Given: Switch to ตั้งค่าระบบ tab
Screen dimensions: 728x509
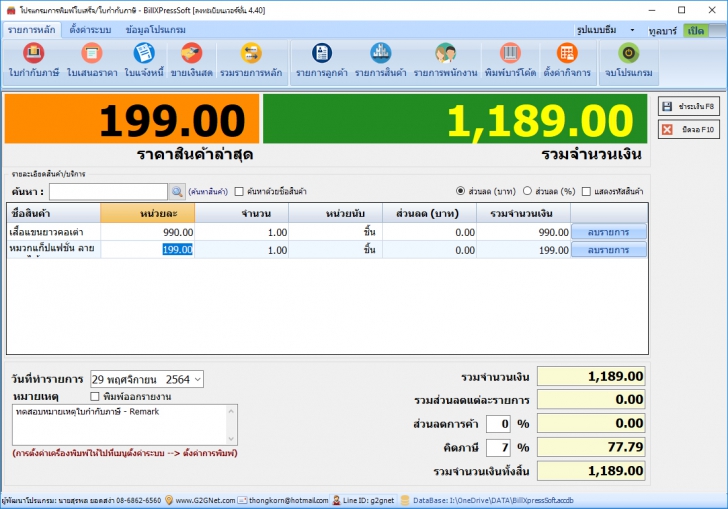Looking at the screenshot, I should coord(91,30).
